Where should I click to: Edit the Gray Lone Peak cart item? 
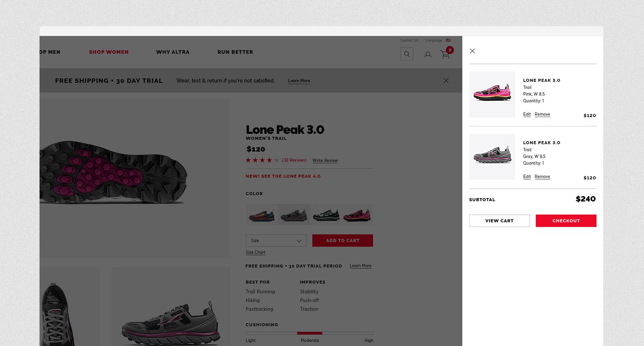pos(527,177)
